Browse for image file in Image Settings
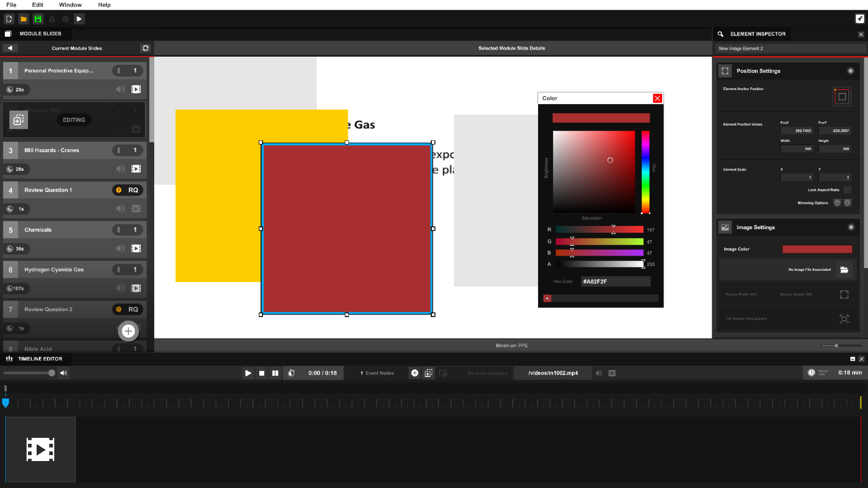 coord(844,270)
